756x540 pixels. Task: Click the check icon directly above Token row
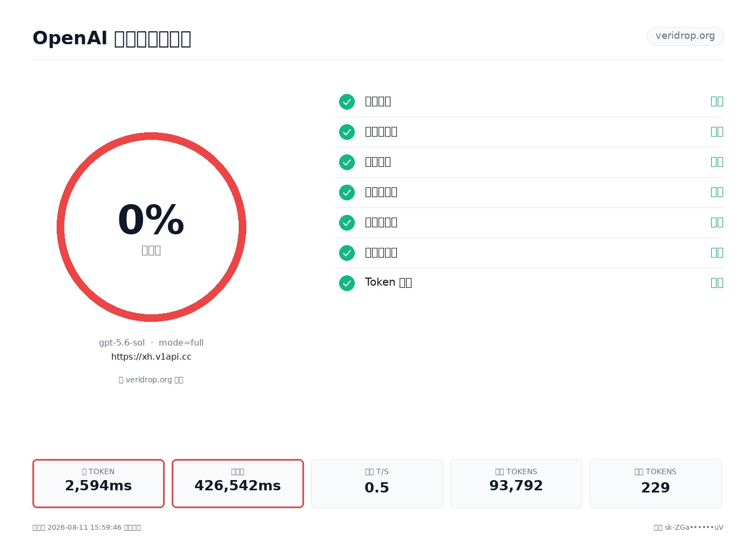(x=347, y=253)
